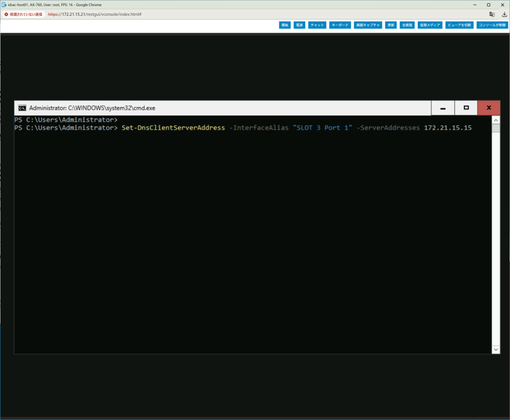The image size is (510, 420).
Task: Click the Chrome download icon
Action: (x=504, y=14)
